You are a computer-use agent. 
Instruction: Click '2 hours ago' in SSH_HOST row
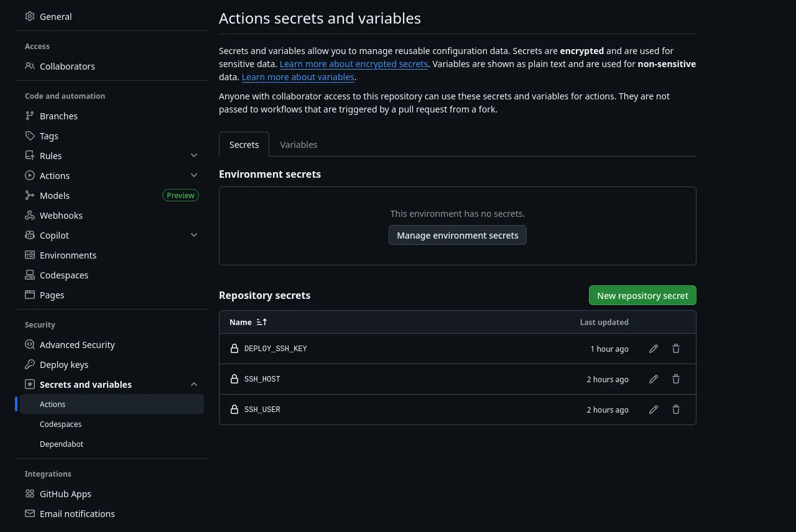click(x=608, y=379)
